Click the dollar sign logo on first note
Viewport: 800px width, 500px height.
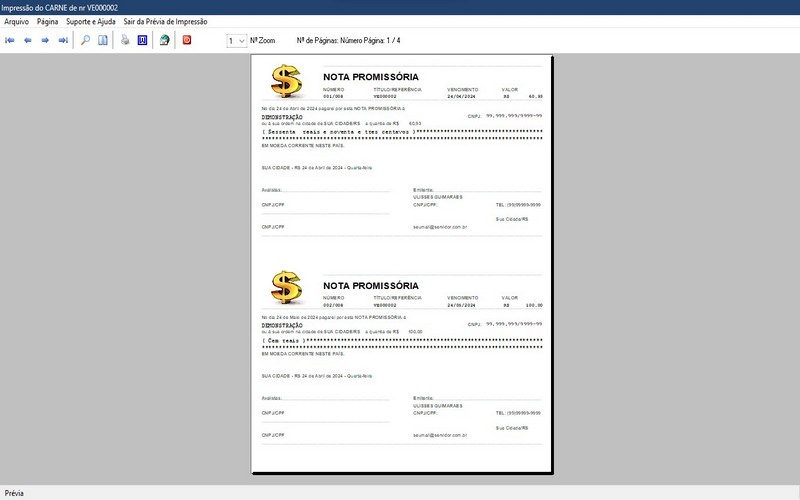click(286, 81)
